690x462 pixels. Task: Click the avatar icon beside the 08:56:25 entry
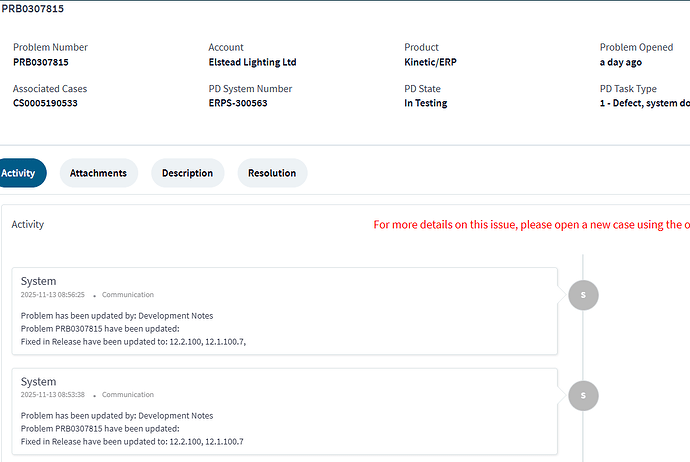click(582, 295)
